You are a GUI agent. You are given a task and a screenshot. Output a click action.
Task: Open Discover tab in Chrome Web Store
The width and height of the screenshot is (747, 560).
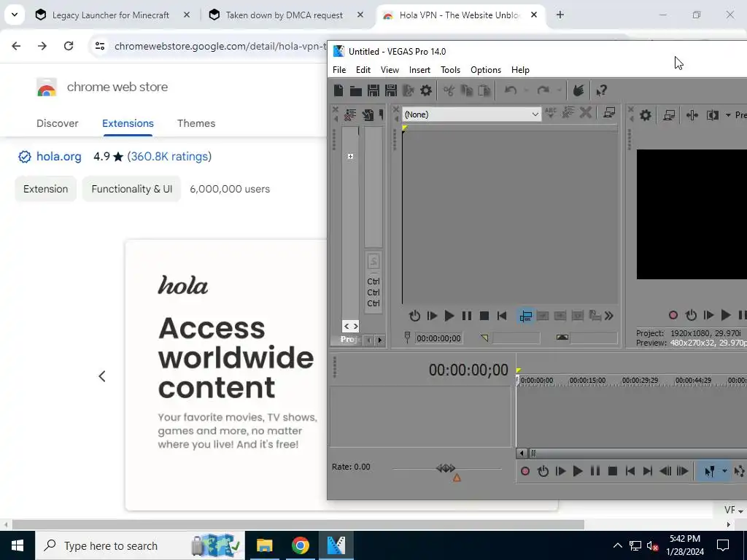(57, 122)
